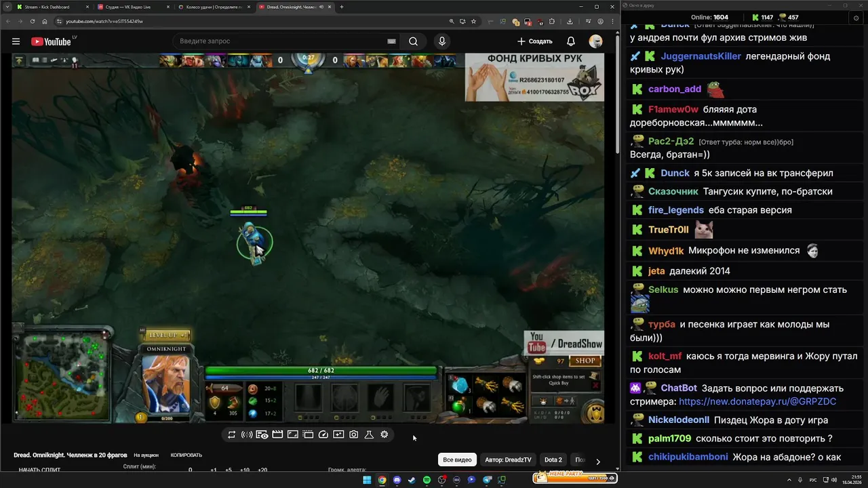Open Telegram from the taskbar
This screenshot has width=868, height=488.
[486, 480]
